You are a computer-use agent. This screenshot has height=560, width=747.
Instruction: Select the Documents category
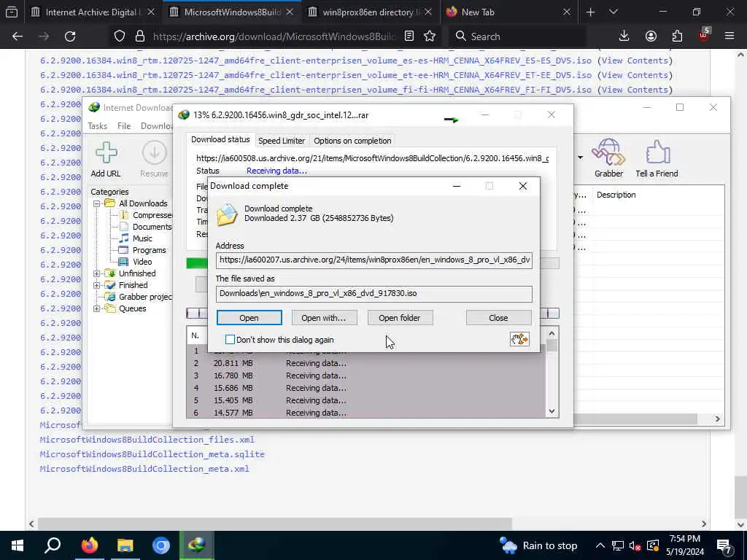click(145, 227)
